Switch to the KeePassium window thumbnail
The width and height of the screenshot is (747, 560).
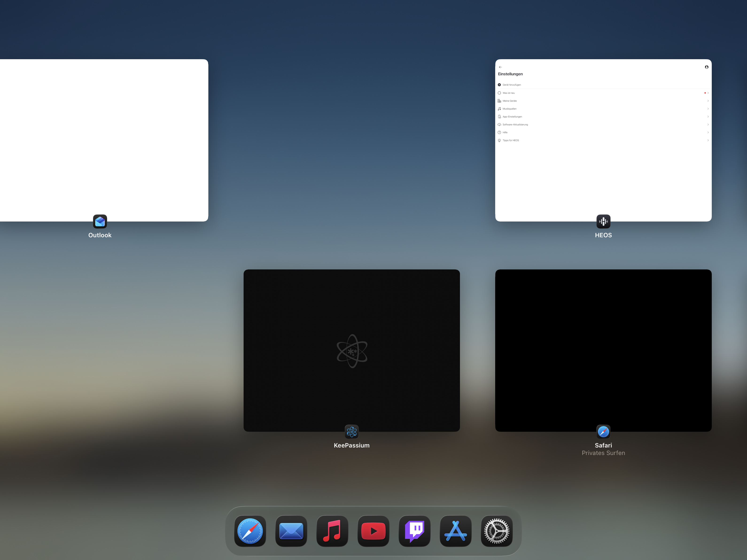(x=352, y=350)
